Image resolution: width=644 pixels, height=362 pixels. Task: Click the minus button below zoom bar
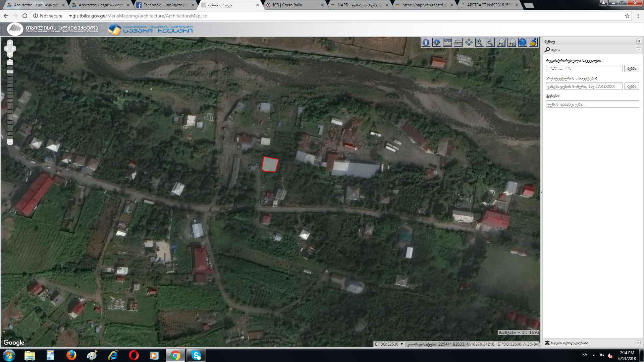[x=10, y=142]
